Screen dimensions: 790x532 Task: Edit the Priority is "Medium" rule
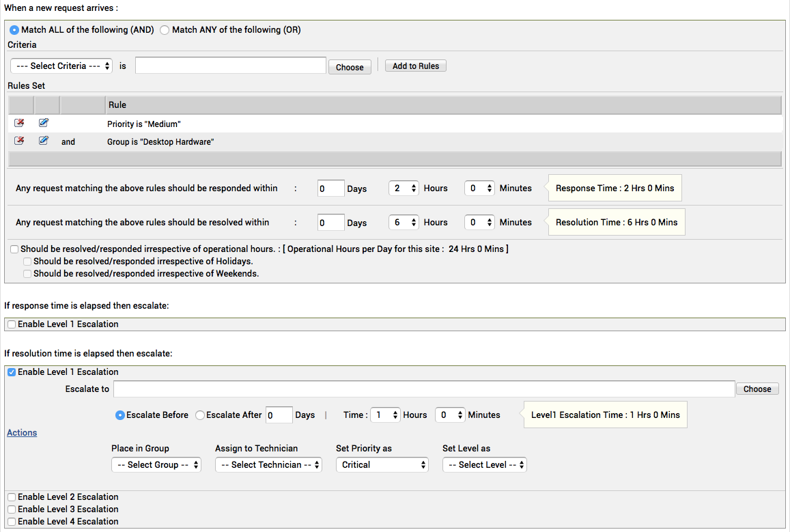click(x=44, y=124)
